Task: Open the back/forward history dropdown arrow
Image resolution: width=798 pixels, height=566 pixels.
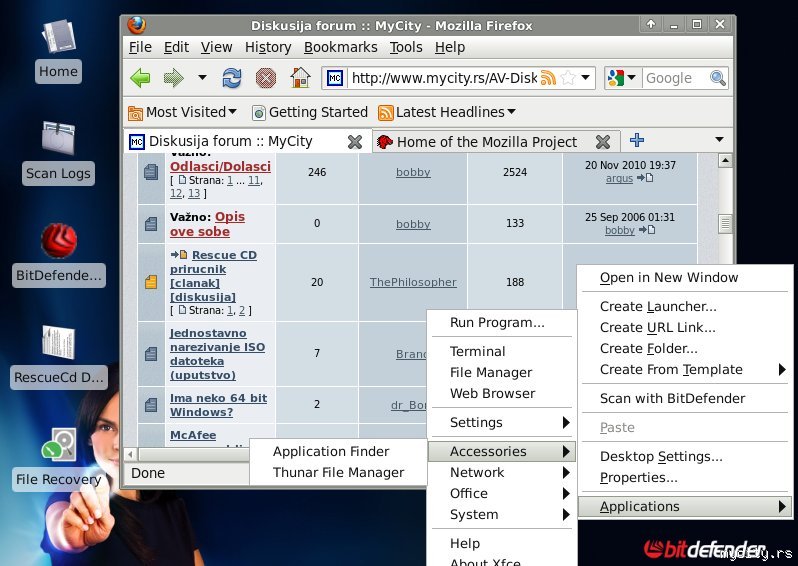Action: click(x=202, y=78)
